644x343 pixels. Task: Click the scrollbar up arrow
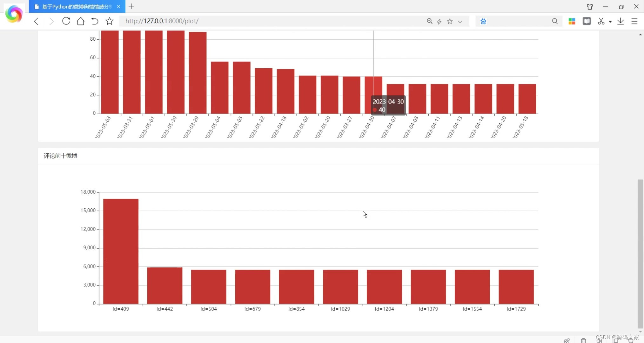coord(640,34)
